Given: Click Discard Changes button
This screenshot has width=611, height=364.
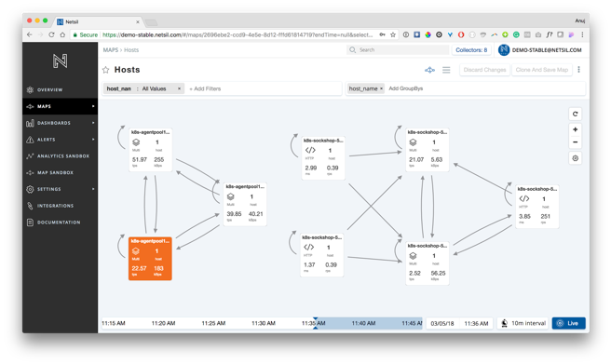Looking at the screenshot, I should (484, 70).
